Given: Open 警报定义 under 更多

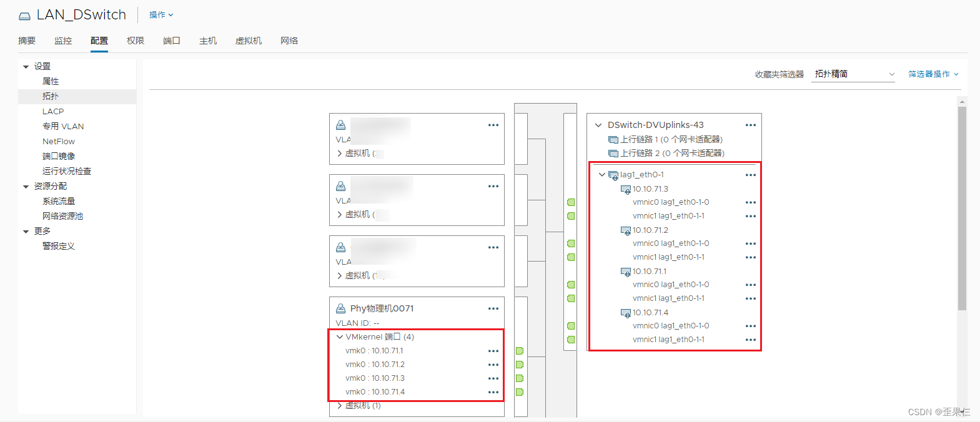Looking at the screenshot, I should coord(59,246).
